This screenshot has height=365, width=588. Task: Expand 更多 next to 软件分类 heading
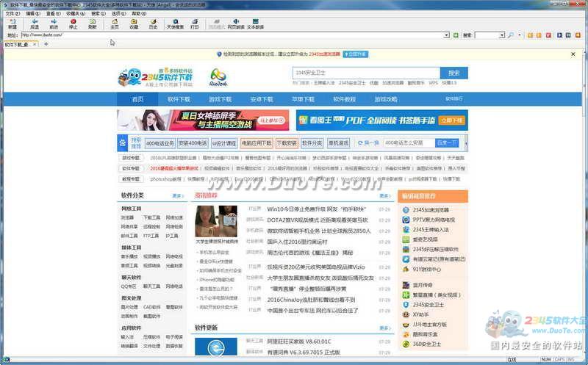[178, 195]
